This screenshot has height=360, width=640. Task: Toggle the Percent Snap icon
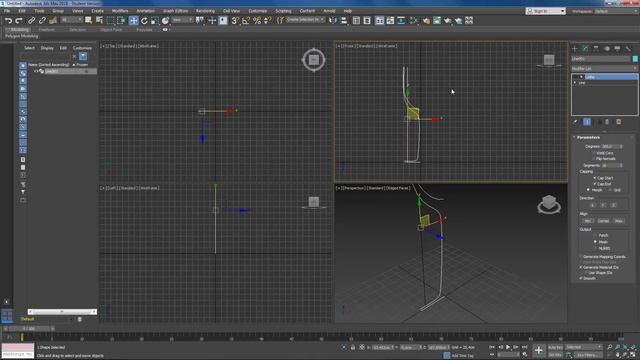257,20
